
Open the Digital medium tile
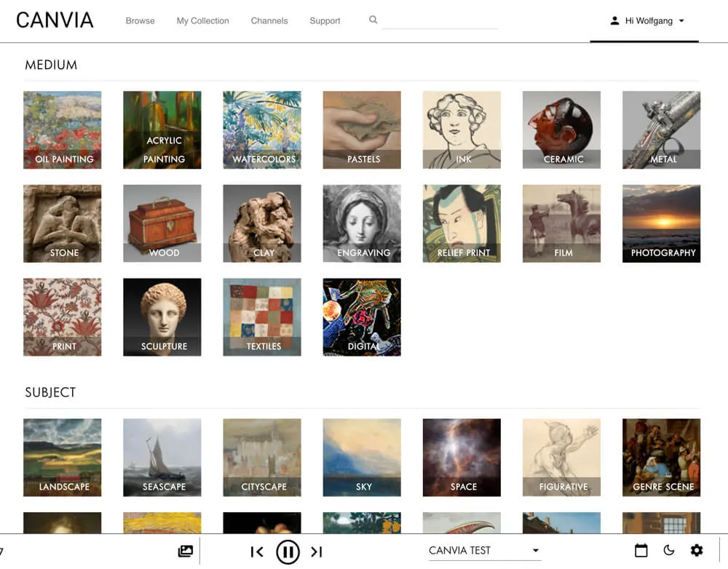tap(362, 317)
